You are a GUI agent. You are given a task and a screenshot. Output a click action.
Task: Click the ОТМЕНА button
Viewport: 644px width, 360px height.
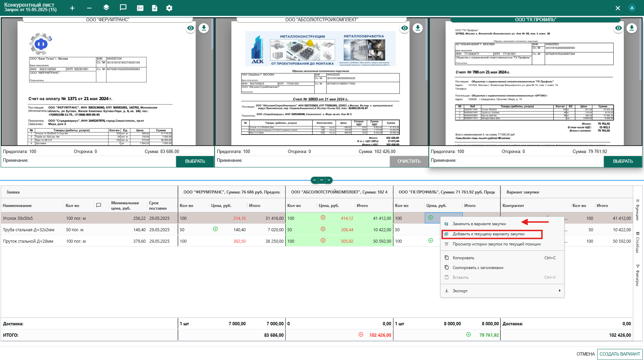pos(585,354)
